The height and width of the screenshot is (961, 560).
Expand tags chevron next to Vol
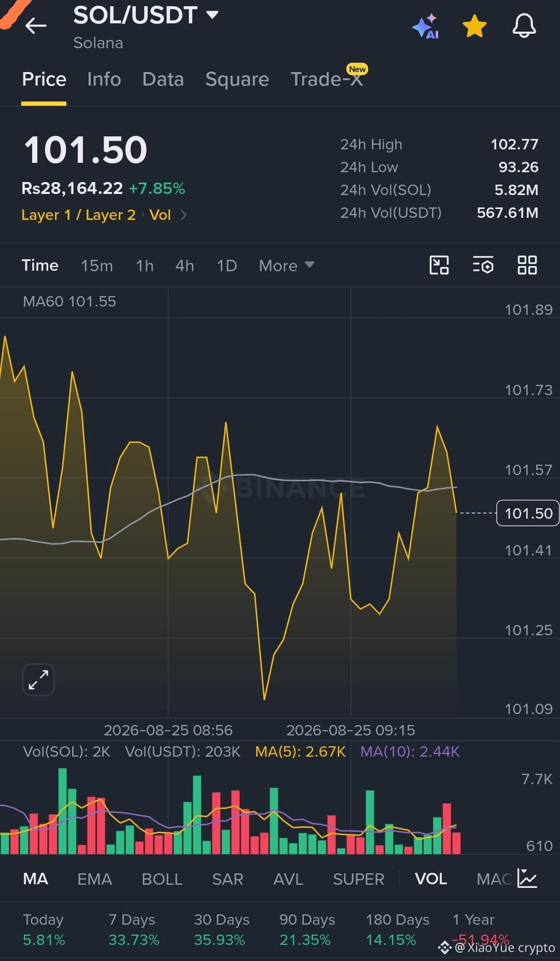click(184, 215)
